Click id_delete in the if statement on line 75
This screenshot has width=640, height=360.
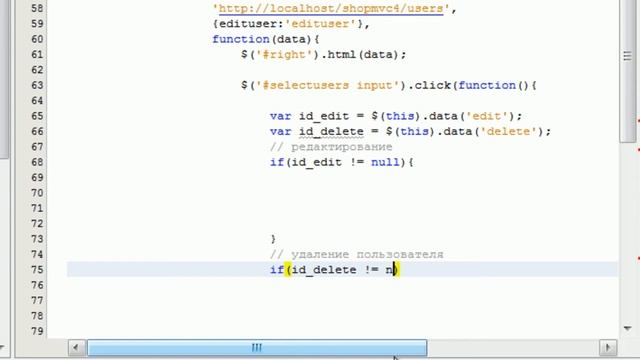pyautogui.click(x=324, y=270)
